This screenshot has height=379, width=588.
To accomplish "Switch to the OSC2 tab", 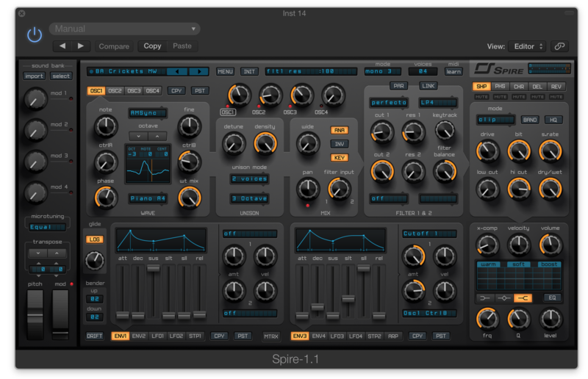I will coord(115,91).
